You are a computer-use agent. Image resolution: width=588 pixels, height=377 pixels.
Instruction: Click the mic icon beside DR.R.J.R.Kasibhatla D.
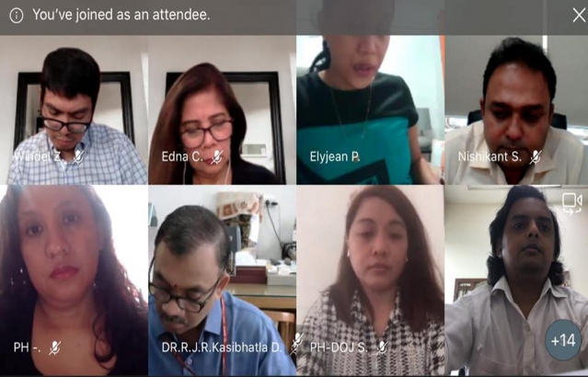coord(296,343)
